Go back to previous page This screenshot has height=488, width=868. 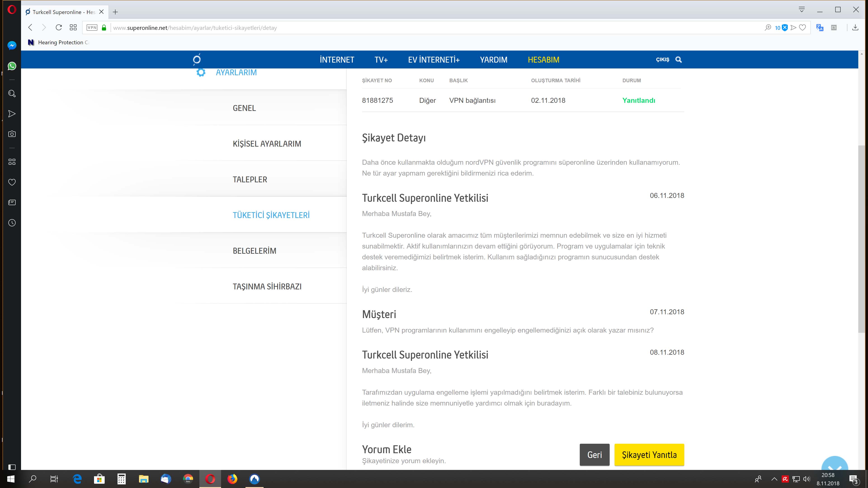click(x=30, y=28)
